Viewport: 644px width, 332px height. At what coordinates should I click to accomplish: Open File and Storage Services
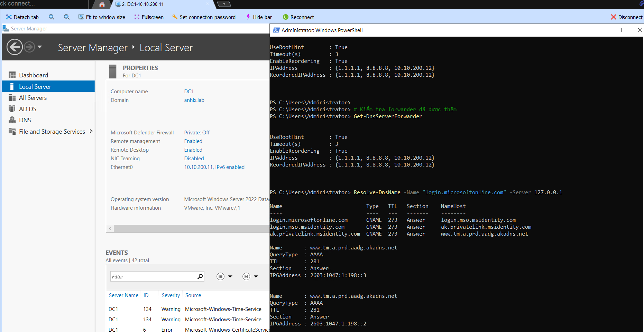click(x=52, y=131)
